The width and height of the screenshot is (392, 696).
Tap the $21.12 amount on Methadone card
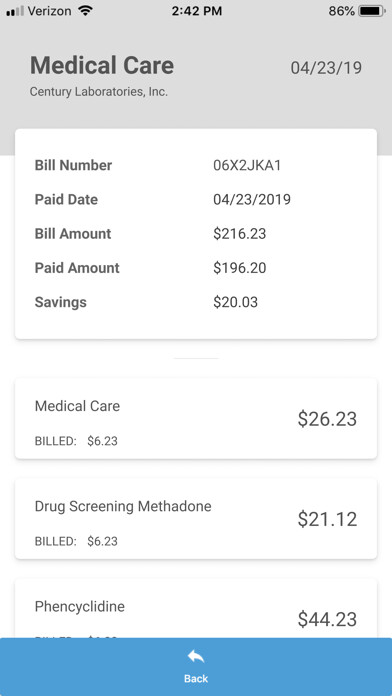tap(327, 519)
